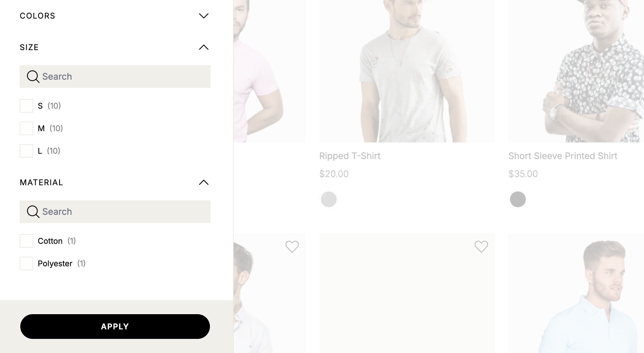Select light gray swatch under Ripped T-Shirt
Screen dimensions: 644x353
[x=329, y=199]
